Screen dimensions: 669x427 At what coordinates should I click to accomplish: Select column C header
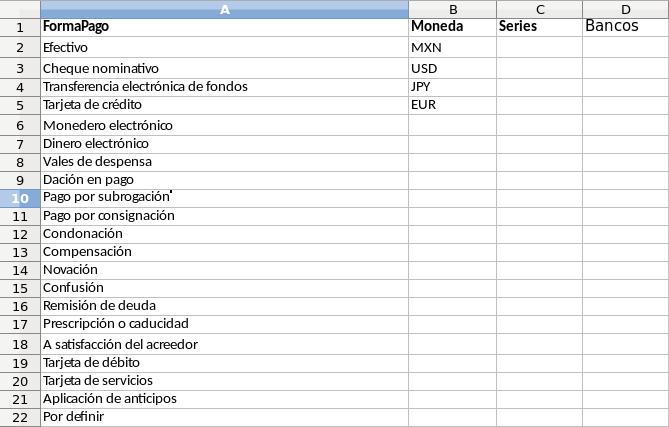(x=538, y=9)
